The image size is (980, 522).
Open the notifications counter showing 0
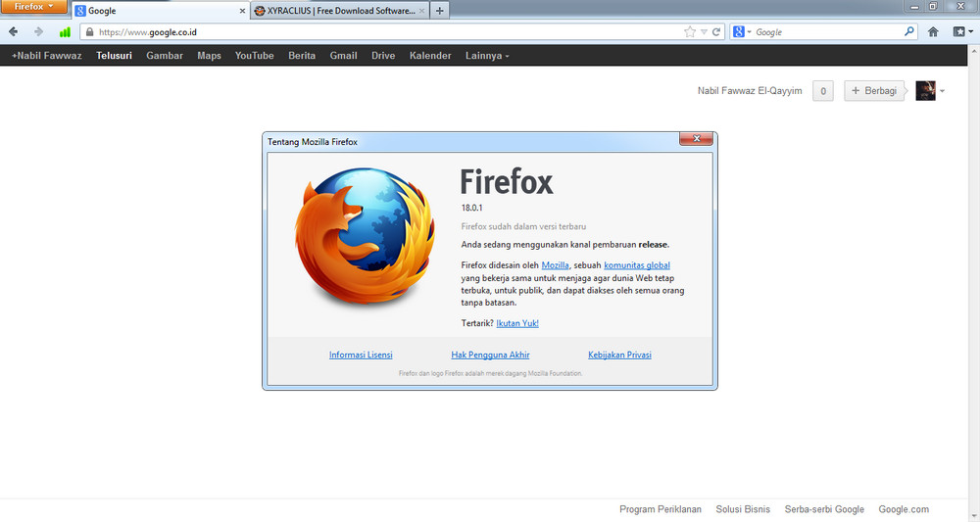click(x=823, y=90)
